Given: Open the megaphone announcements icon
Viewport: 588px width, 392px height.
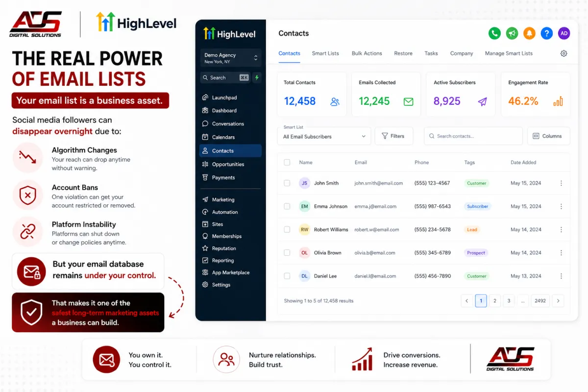Looking at the screenshot, I should coord(512,33).
